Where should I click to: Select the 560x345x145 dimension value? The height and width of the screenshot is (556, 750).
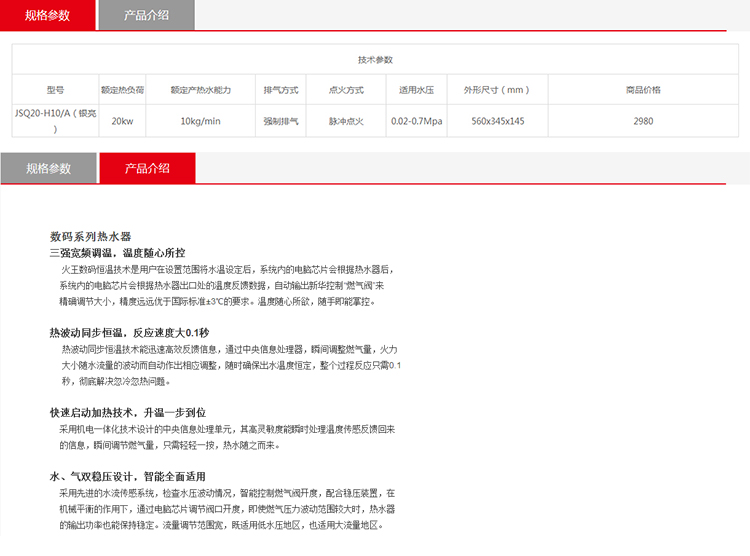click(x=497, y=121)
